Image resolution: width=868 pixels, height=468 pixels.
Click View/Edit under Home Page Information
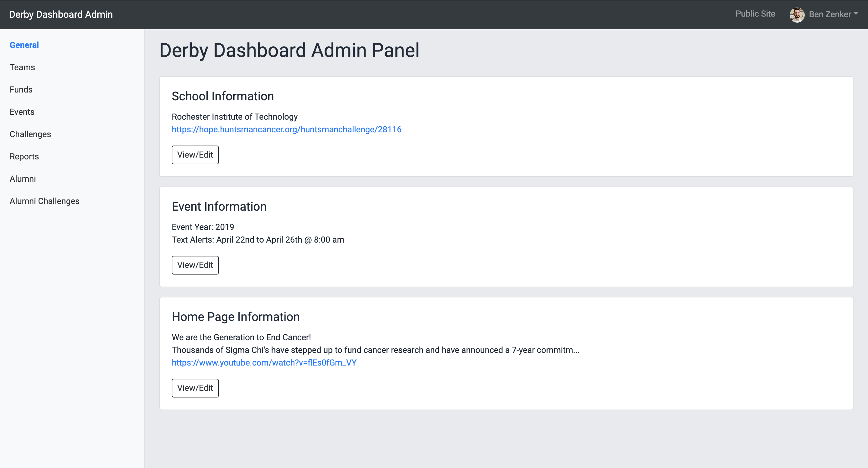pyautogui.click(x=195, y=388)
